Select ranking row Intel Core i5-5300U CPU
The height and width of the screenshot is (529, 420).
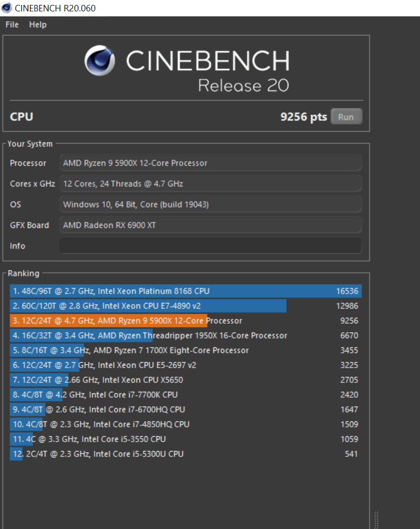click(186, 454)
